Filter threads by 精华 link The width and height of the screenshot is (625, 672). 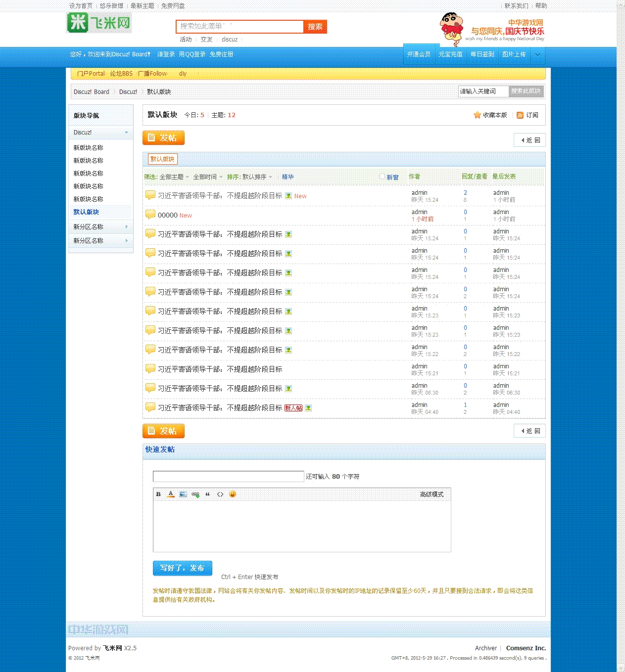(x=288, y=177)
